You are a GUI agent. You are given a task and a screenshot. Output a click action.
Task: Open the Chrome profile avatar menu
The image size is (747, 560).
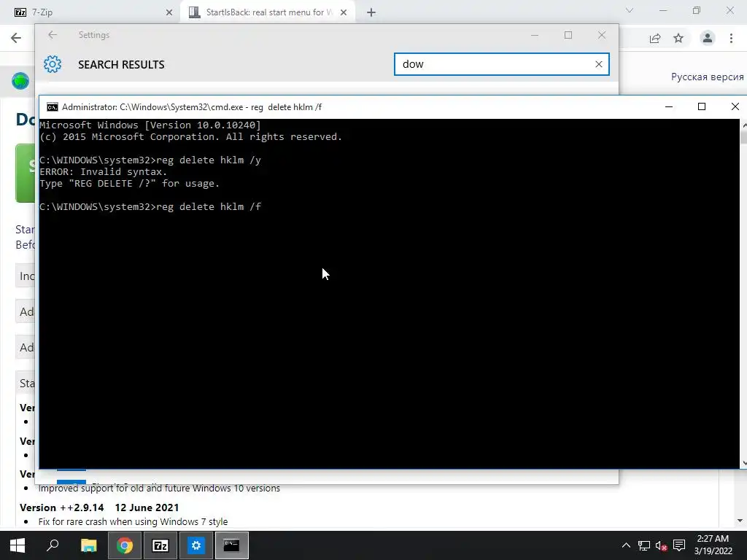708,38
